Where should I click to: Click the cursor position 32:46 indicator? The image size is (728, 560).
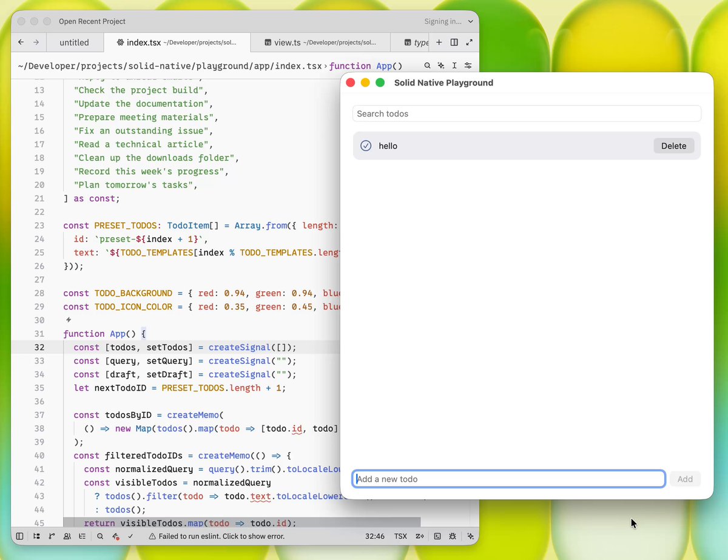[375, 536]
